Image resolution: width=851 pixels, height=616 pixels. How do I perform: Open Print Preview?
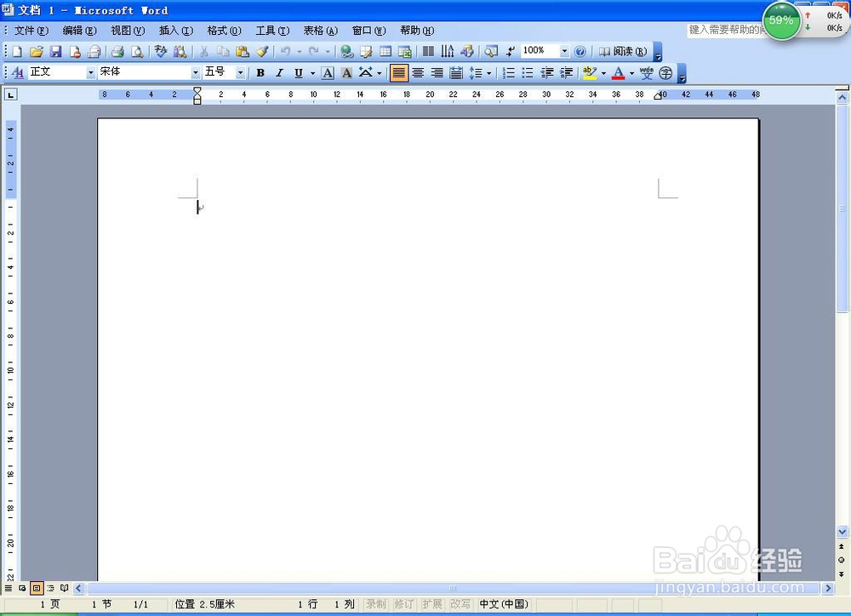tap(137, 52)
